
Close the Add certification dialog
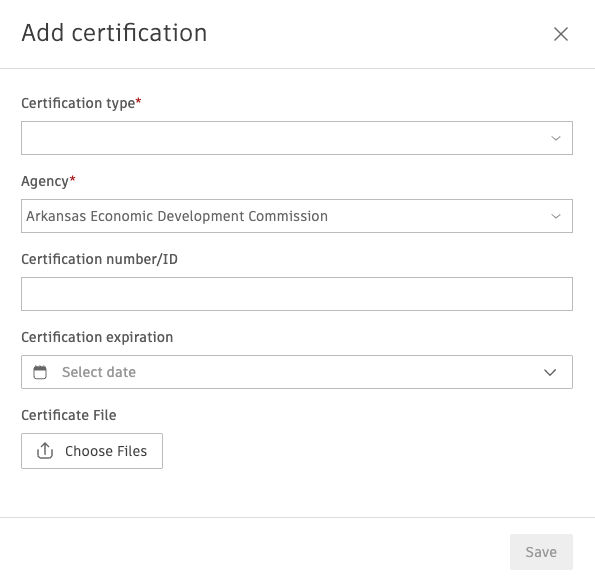coord(560,34)
